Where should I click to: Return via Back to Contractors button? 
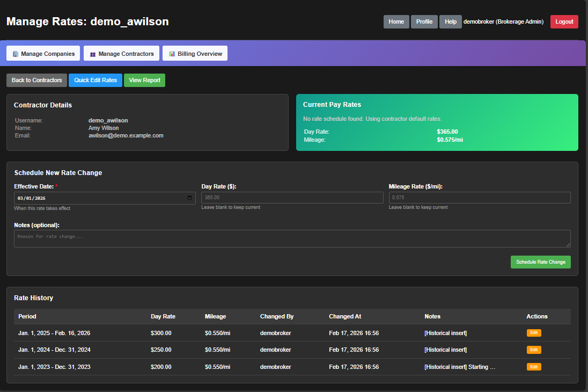pos(36,81)
